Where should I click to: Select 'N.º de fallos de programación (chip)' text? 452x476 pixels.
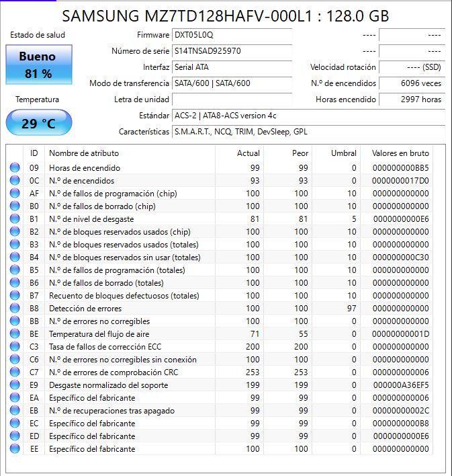113,194
